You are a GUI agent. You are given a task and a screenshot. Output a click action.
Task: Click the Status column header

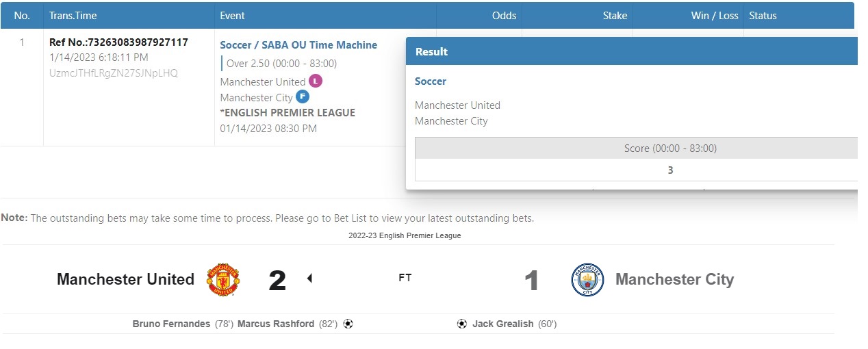point(763,16)
